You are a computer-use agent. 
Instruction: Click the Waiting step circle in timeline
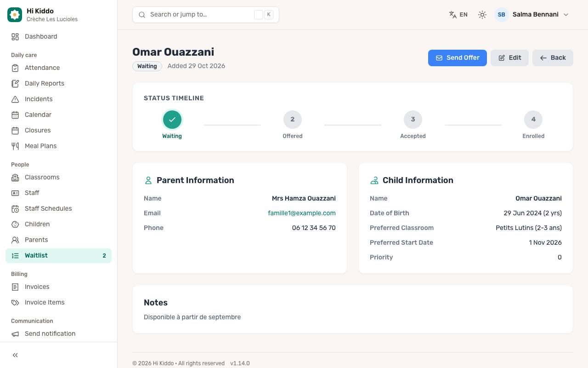tap(172, 120)
